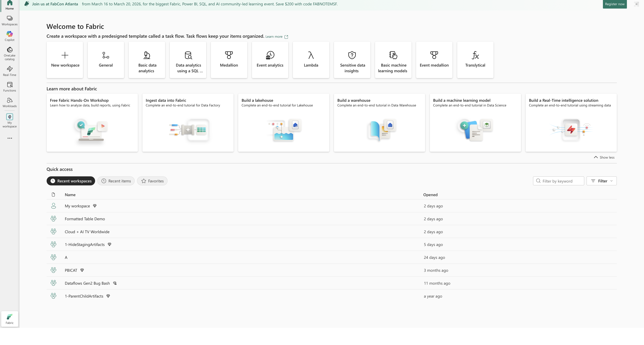Pick the Translytical task flow card
This screenshot has width=644, height=345.
(x=475, y=60)
